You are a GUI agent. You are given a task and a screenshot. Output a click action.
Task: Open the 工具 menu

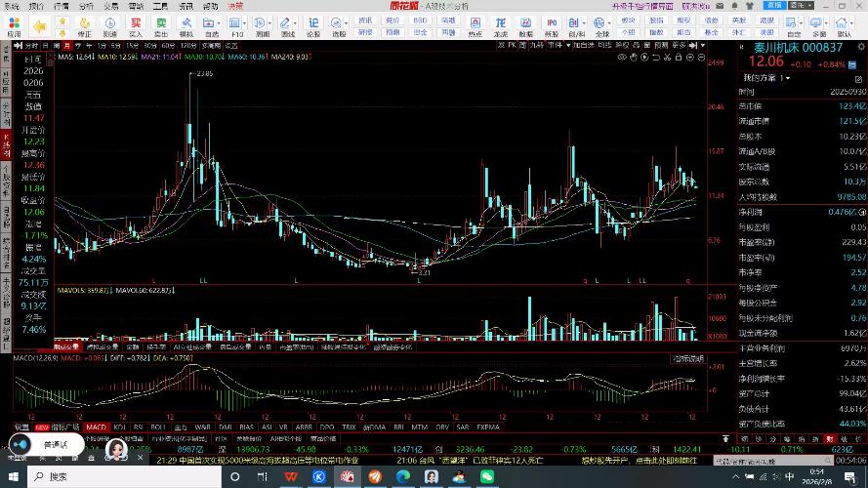click(x=160, y=6)
